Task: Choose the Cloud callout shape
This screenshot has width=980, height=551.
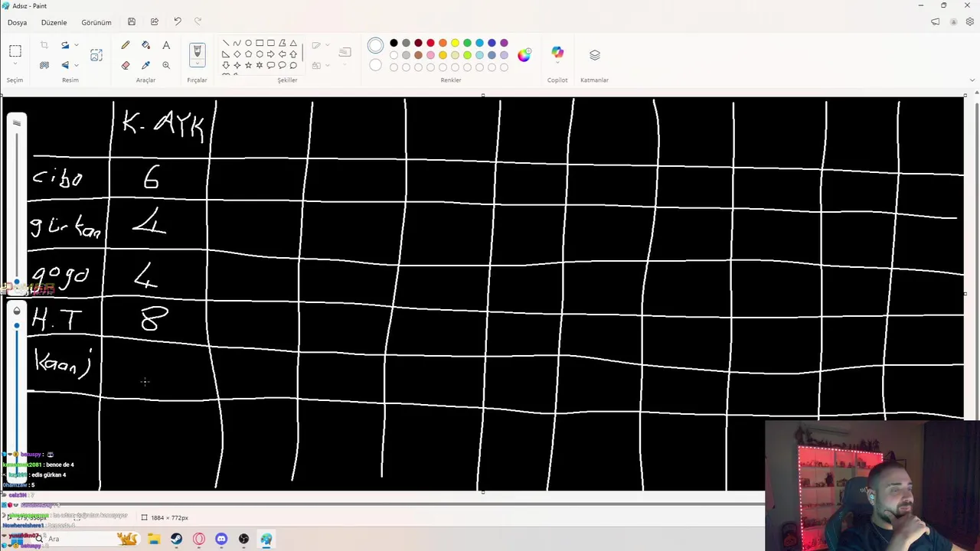Action: click(x=293, y=65)
